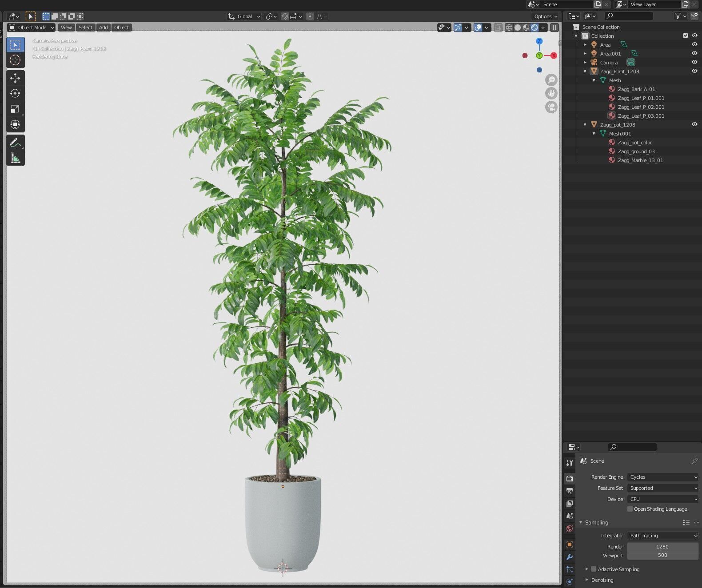The height and width of the screenshot is (588, 702).
Task: Open the Add menu
Action: [x=104, y=28]
